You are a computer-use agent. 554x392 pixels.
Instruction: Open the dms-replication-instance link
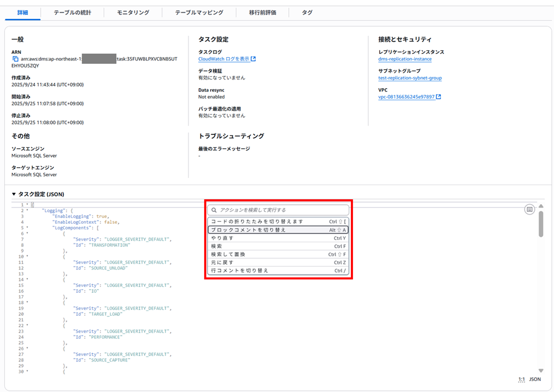[405, 59]
